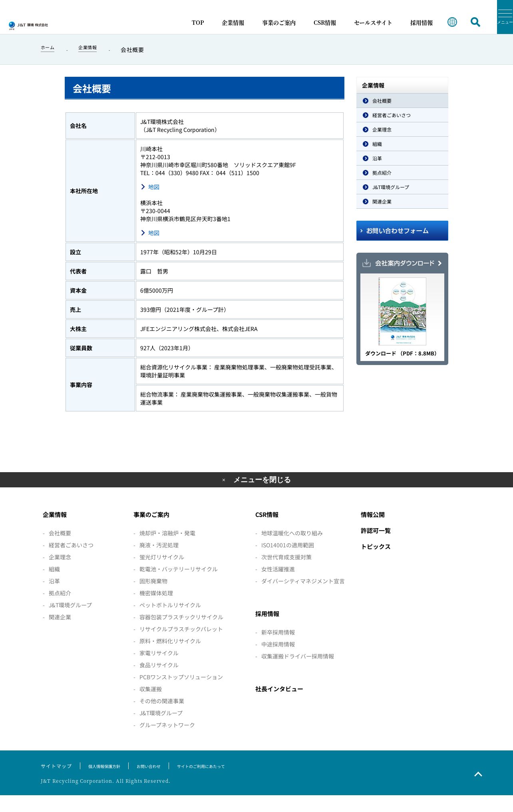Click the scroll-to-top arrow in footer
This screenshot has width=513, height=812.
[x=478, y=774]
